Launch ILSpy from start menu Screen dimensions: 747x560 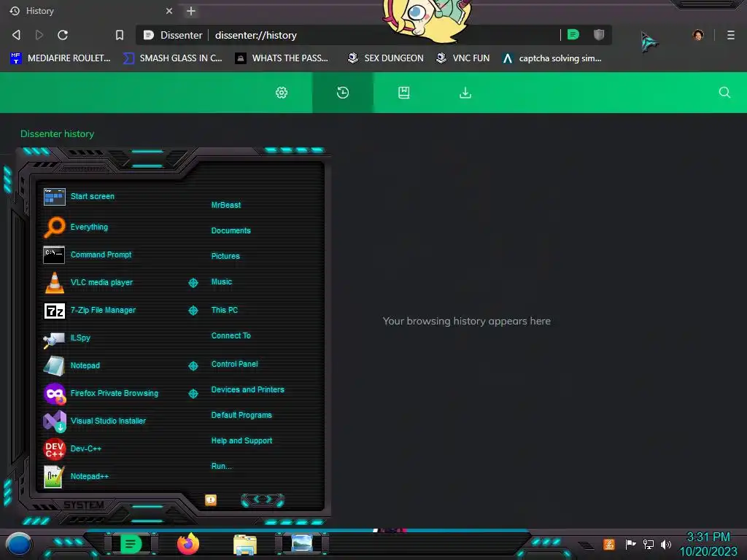click(66, 338)
